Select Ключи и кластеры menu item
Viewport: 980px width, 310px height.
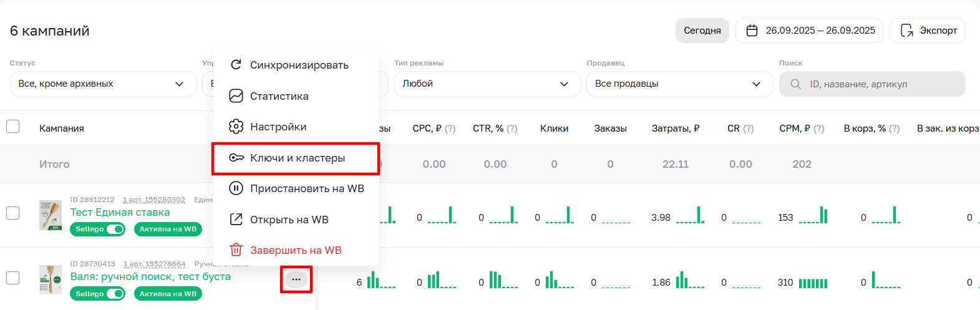298,158
